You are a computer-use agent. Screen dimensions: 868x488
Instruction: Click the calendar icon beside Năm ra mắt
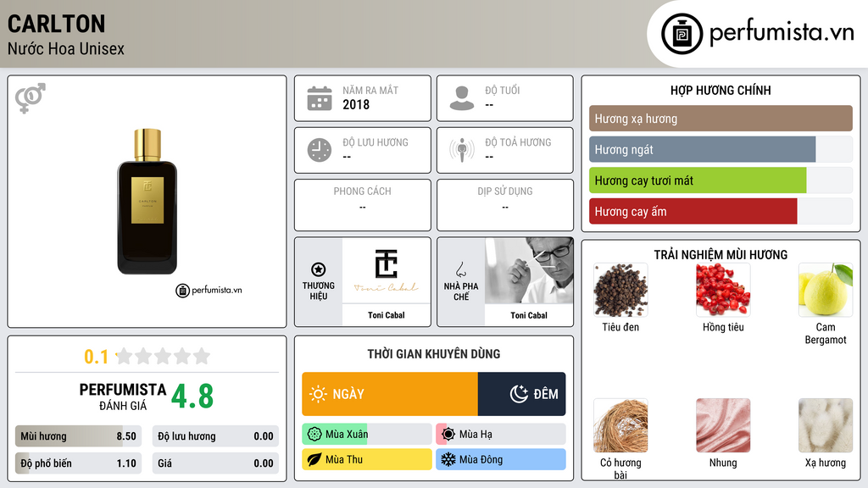pyautogui.click(x=320, y=98)
